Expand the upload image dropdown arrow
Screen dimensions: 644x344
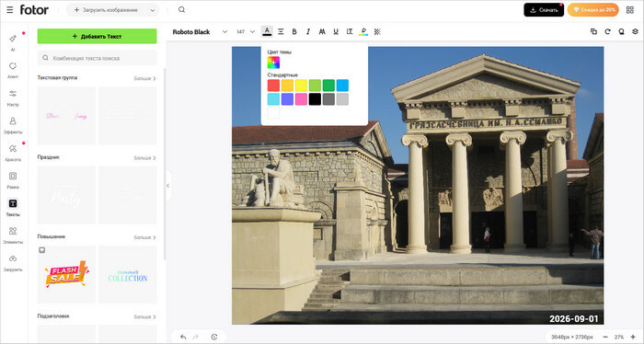(x=153, y=10)
